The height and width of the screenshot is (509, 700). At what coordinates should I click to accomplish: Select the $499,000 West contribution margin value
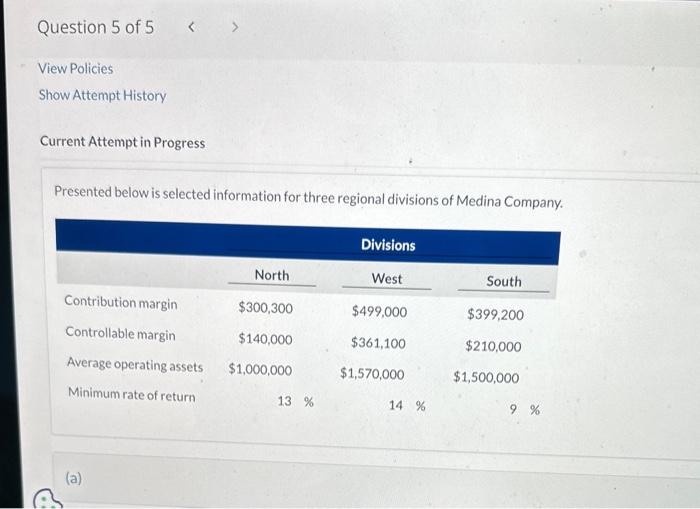379,311
